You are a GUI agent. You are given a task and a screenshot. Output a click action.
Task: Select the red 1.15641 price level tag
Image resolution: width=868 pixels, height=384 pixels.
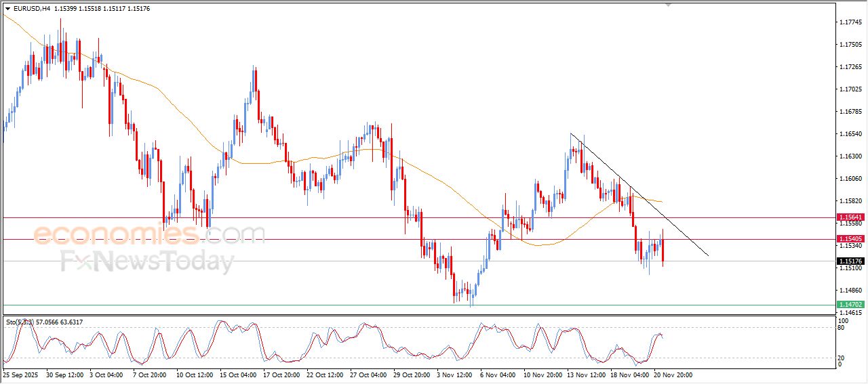pyautogui.click(x=850, y=217)
